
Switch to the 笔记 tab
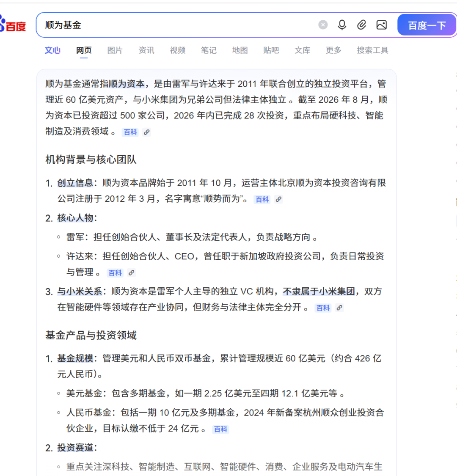click(209, 50)
